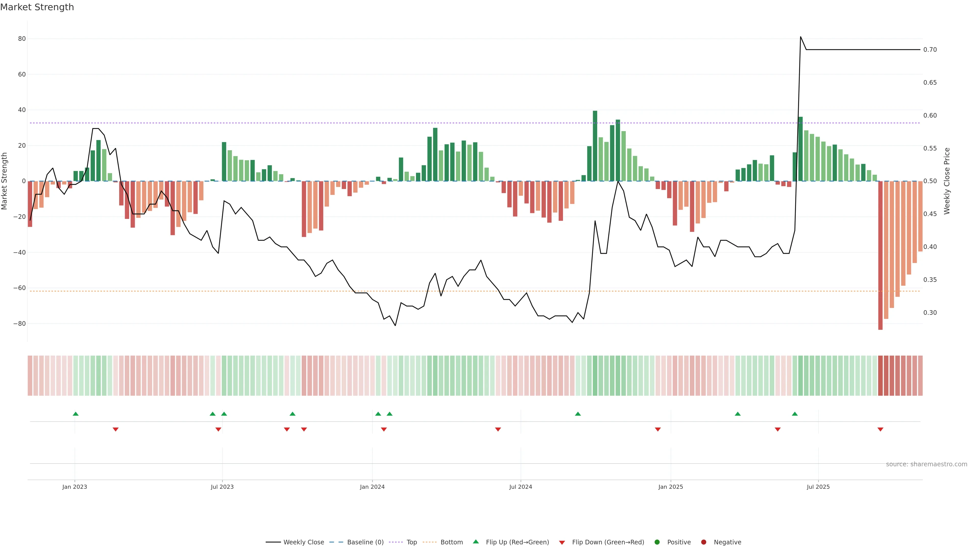This screenshot has height=551, width=980.
Task: Click the red Negative circle legend icon
Action: [x=703, y=542]
